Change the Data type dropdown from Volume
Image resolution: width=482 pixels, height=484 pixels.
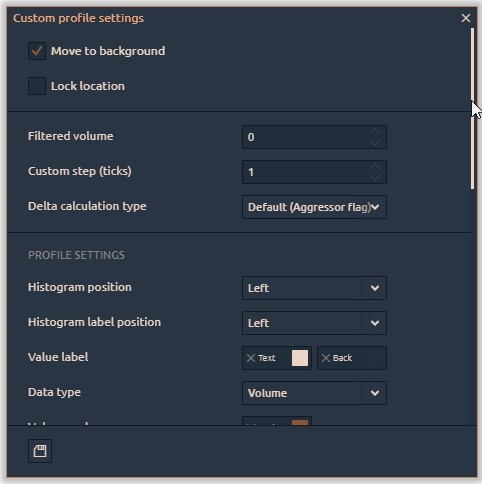point(314,393)
